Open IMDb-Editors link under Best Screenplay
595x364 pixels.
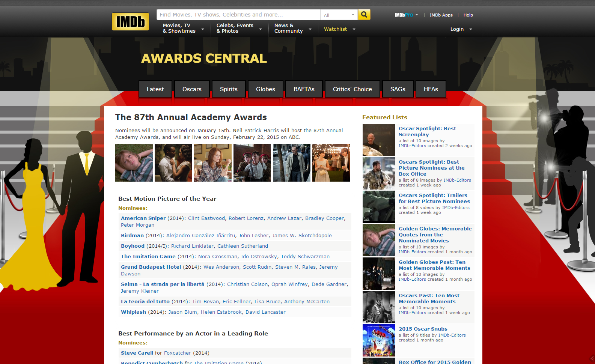tap(412, 146)
